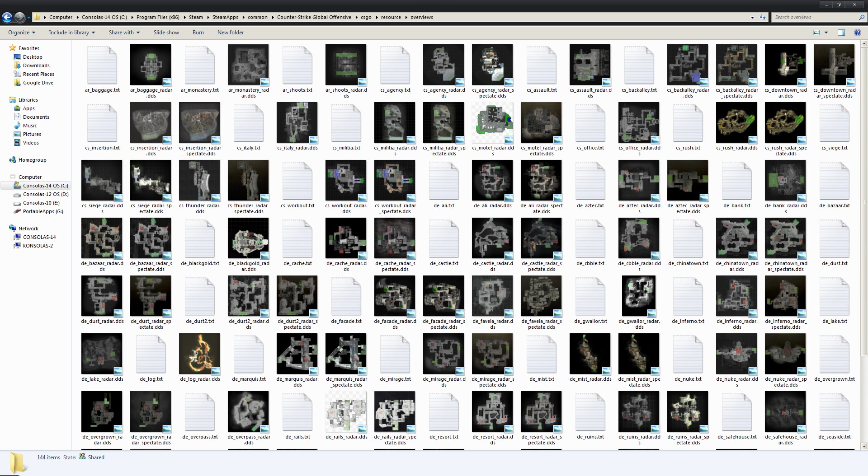Open Google Drive in Favorites

(38, 83)
